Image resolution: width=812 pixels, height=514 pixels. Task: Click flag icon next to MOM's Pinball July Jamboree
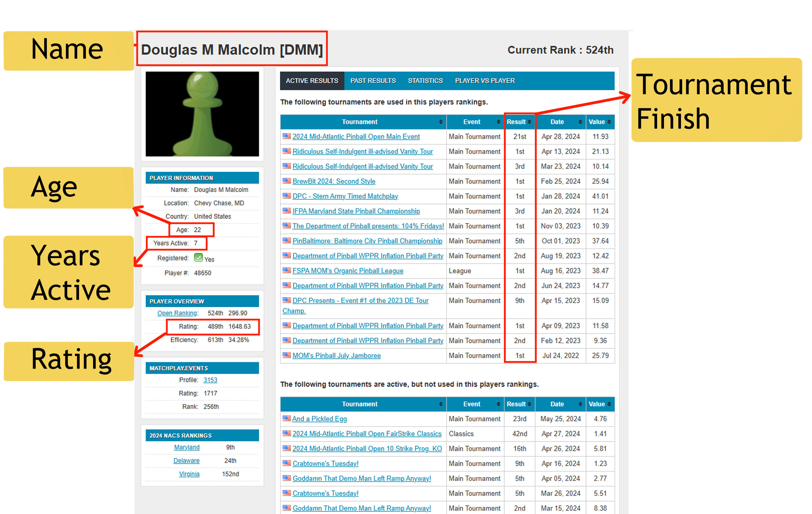coord(287,355)
